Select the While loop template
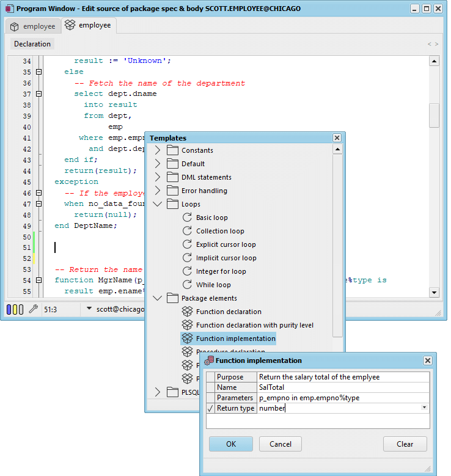This screenshot has width=451, height=476. tap(213, 285)
